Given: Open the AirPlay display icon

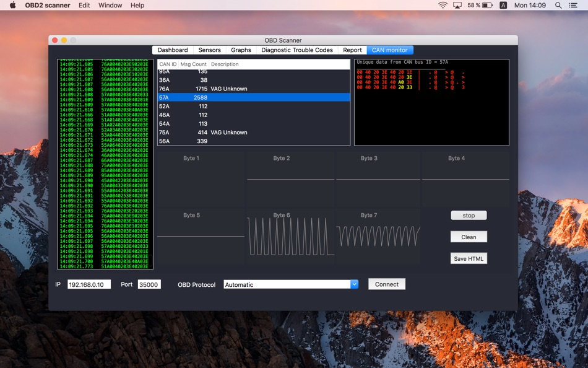Looking at the screenshot, I should coord(457,5).
